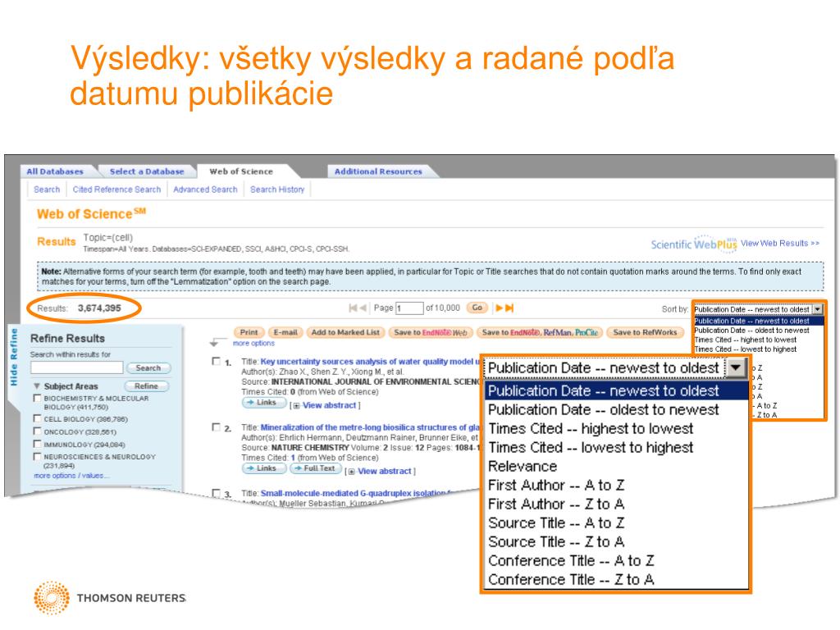Click Links button for result 1
Screen dimensions: 840x630
[265, 402]
